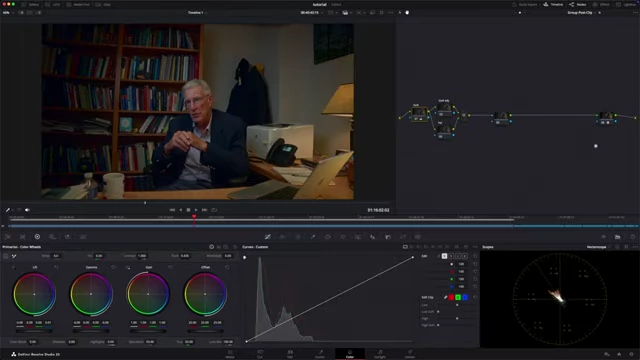Image resolution: width=640 pixels, height=360 pixels.
Task: Select the middle serial node after mixer
Action: 501,118
